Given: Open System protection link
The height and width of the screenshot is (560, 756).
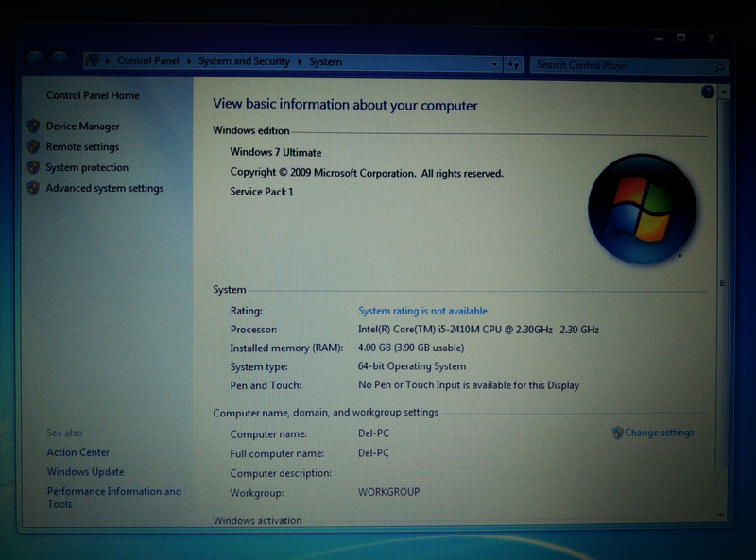Looking at the screenshot, I should pyautogui.click(x=87, y=168).
